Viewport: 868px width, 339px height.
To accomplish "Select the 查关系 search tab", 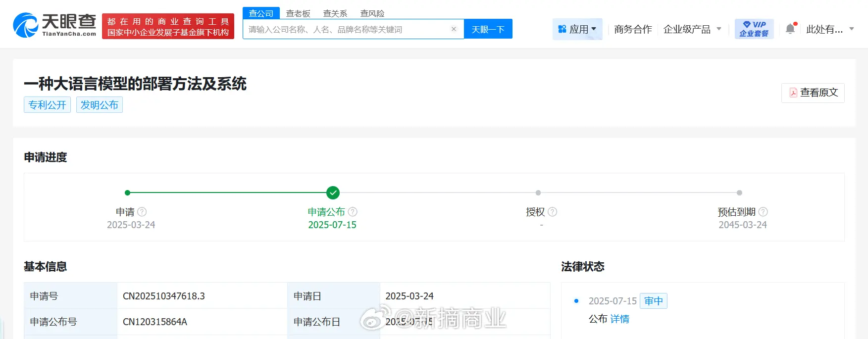I will (335, 13).
